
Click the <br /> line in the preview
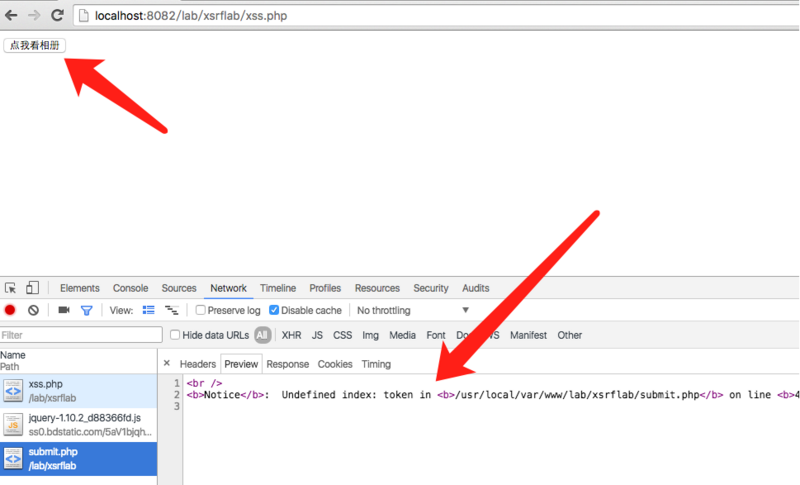point(204,383)
